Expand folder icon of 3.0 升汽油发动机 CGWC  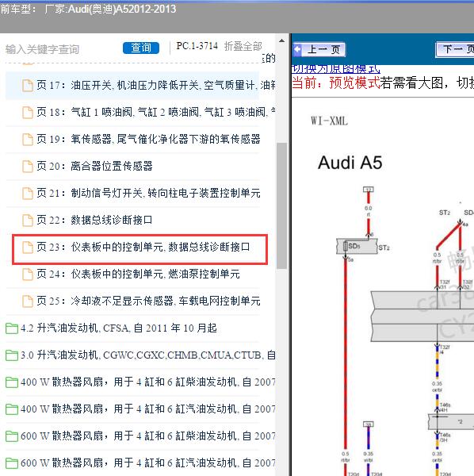(12, 355)
